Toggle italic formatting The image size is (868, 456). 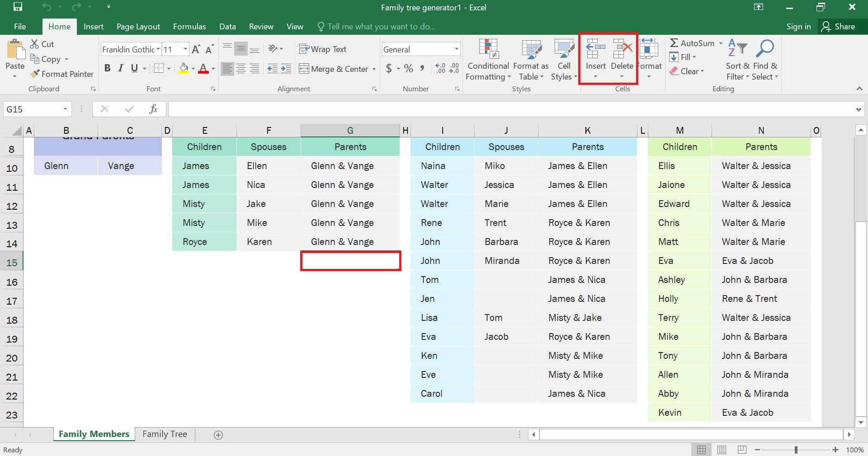pos(120,68)
